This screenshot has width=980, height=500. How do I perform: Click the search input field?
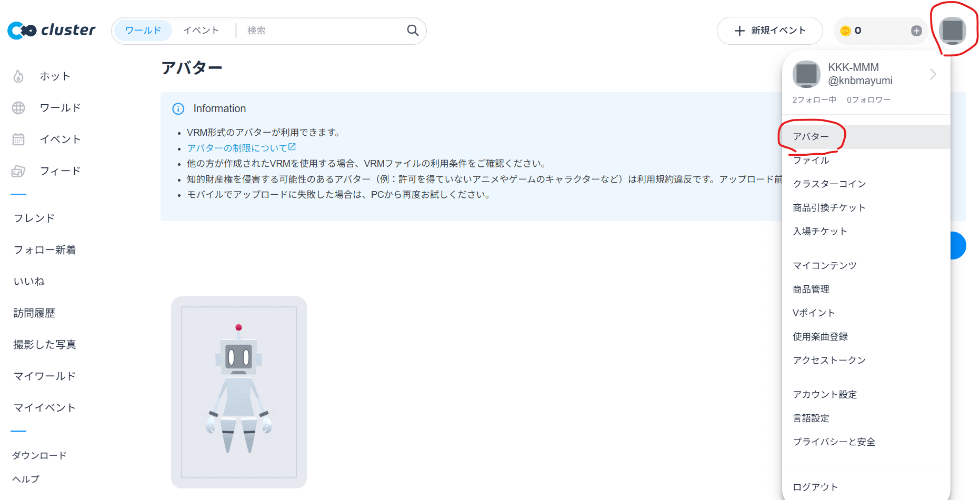pos(321,31)
